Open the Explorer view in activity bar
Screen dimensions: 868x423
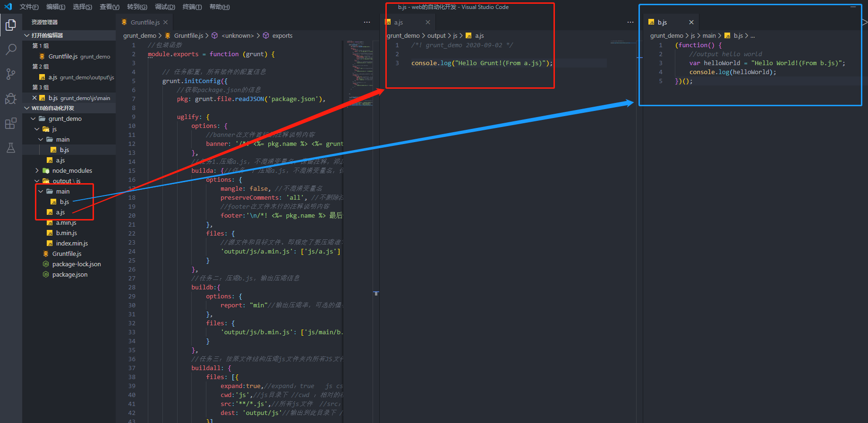11,25
